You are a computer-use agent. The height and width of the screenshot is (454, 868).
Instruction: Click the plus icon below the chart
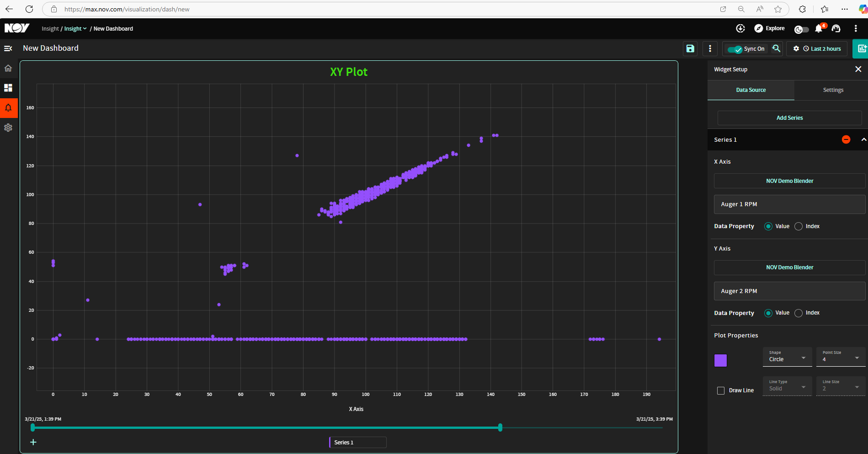[33, 442]
